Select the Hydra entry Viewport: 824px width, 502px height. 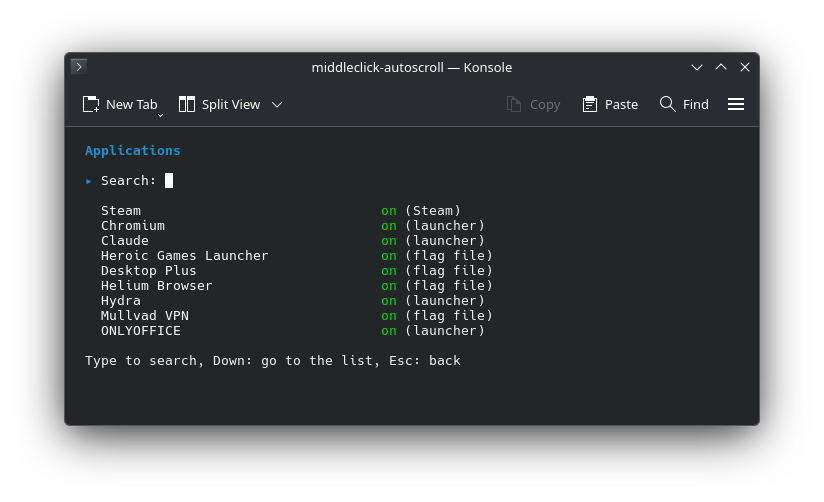121,301
